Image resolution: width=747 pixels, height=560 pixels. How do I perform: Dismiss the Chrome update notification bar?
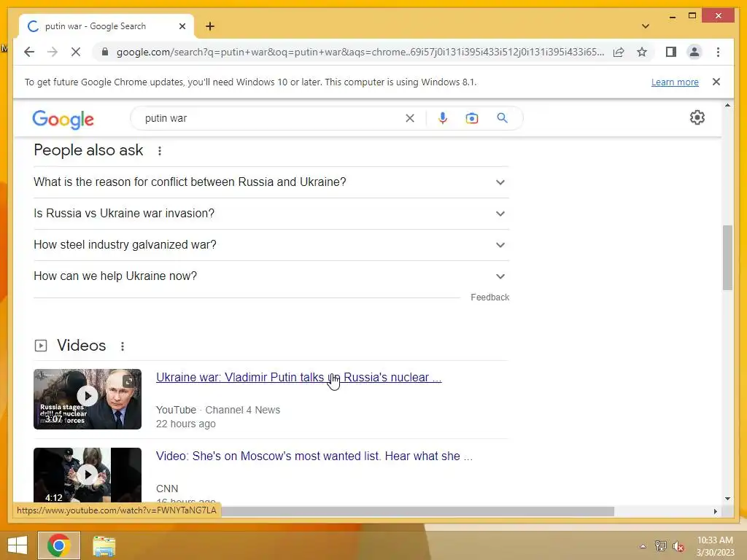(x=716, y=82)
